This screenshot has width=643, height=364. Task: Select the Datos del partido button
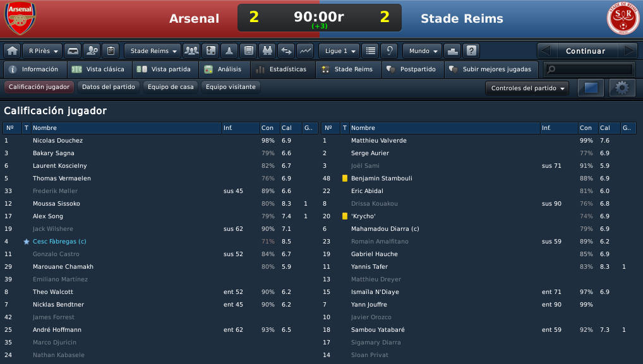[x=108, y=87]
